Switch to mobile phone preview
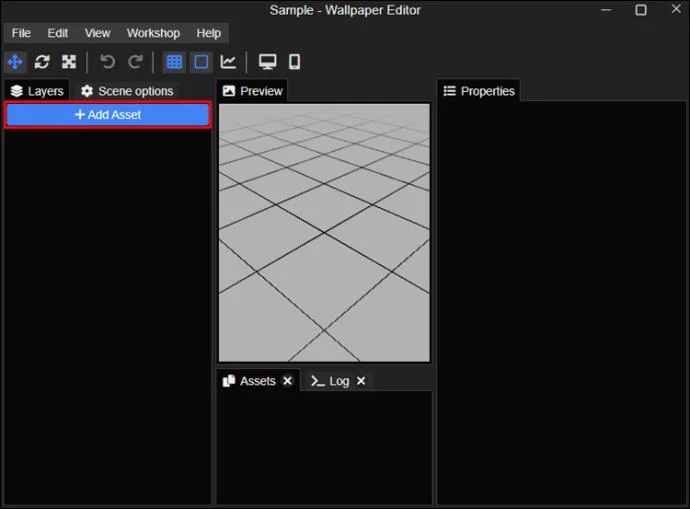 pyautogui.click(x=294, y=62)
